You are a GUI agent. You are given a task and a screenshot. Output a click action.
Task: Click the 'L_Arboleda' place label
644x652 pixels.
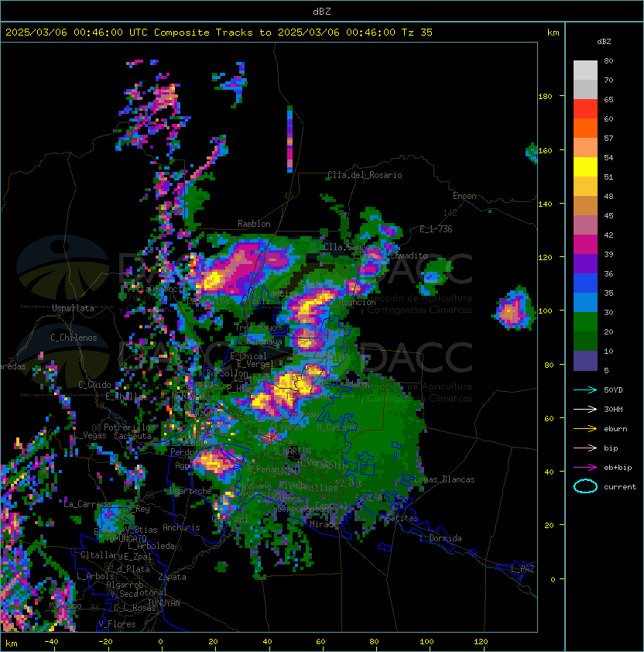coord(151,546)
